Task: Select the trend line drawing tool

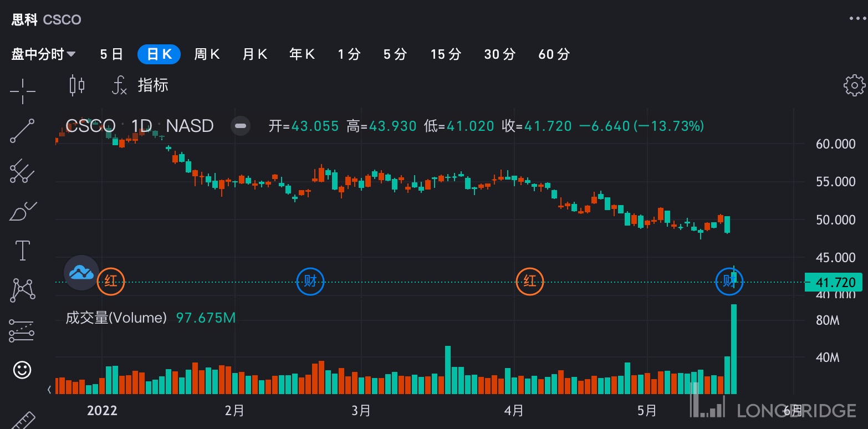Action: pos(23,131)
